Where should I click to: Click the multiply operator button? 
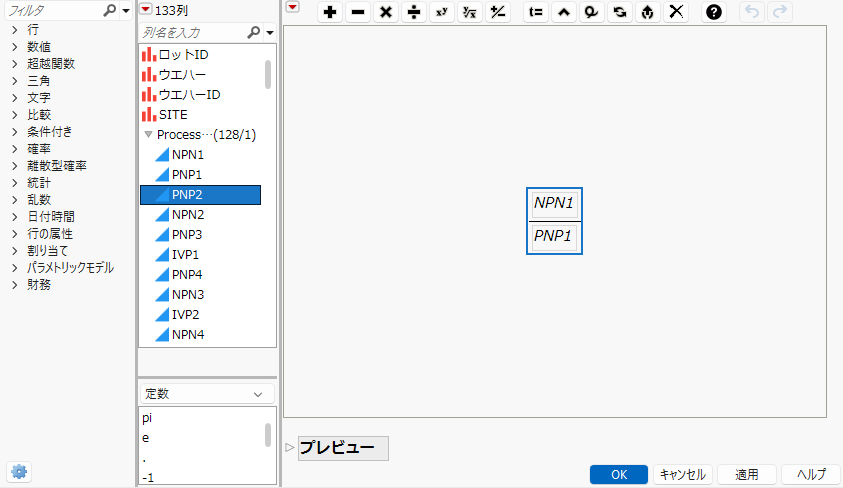[386, 12]
